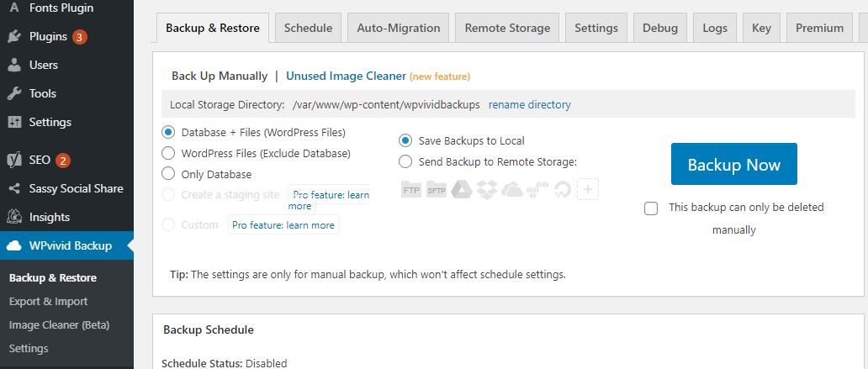
Task: Click the rename directory link
Action: click(x=529, y=105)
